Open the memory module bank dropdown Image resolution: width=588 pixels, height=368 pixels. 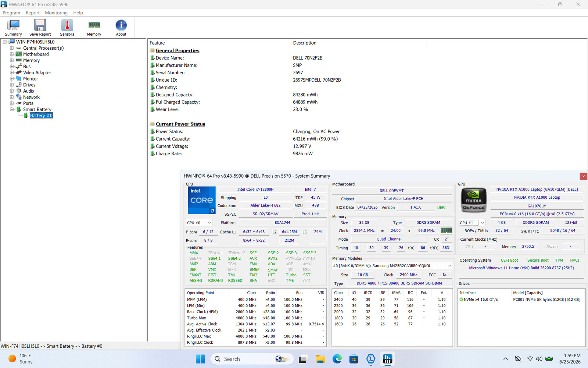(392, 266)
